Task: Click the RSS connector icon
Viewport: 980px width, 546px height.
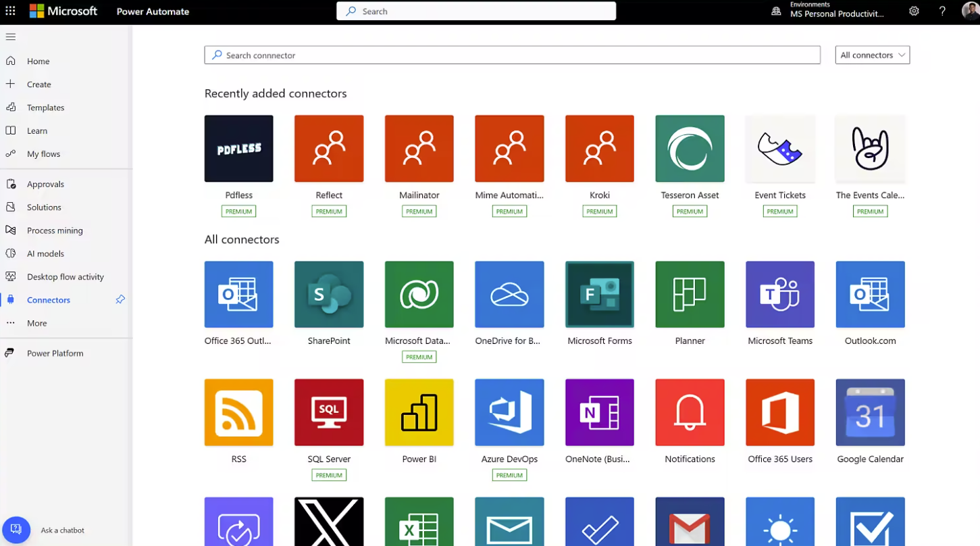Action: [238, 412]
